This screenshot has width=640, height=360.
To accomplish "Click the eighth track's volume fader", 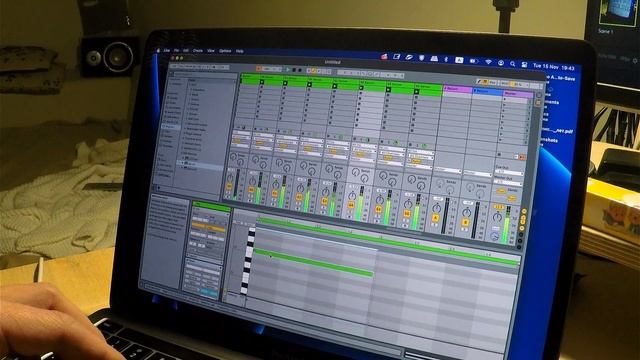I will coord(416,212).
